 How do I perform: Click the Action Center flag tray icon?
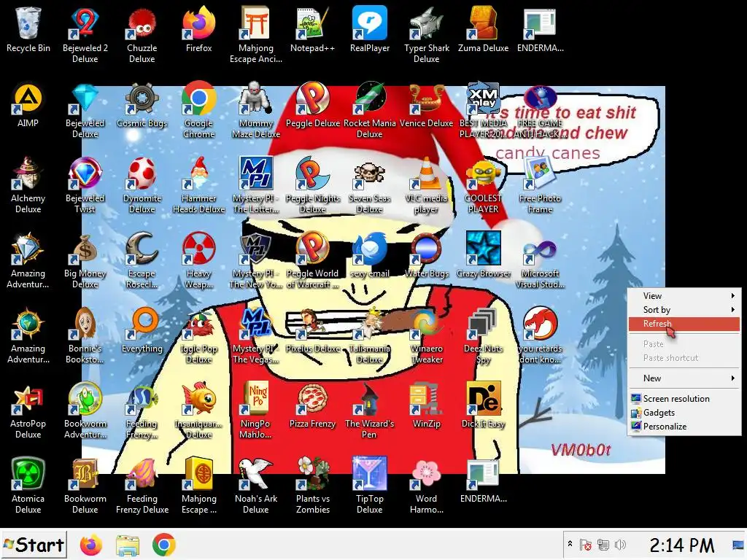[586, 545]
